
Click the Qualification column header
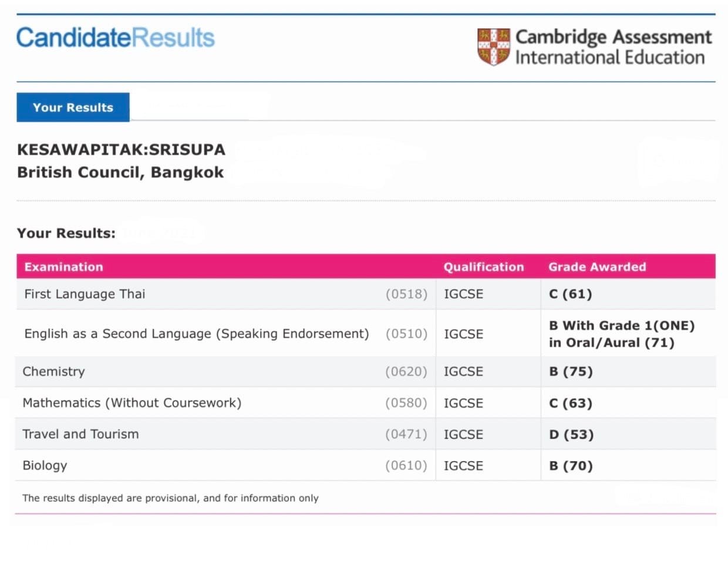[484, 267]
